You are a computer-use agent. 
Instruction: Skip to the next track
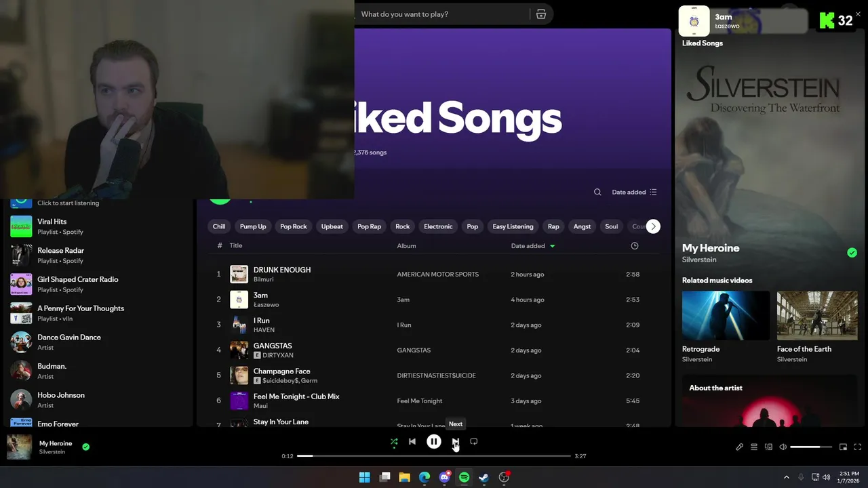pyautogui.click(x=456, y=442)
